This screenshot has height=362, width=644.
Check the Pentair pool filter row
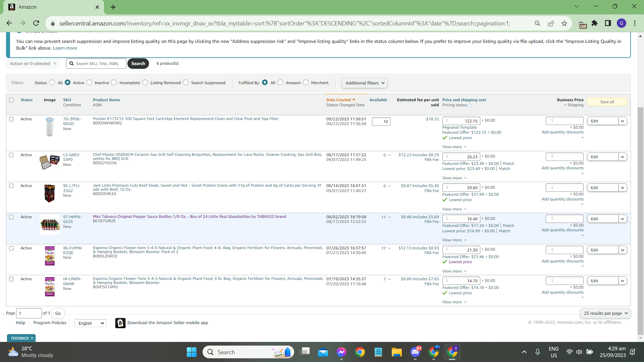[11, 119]
